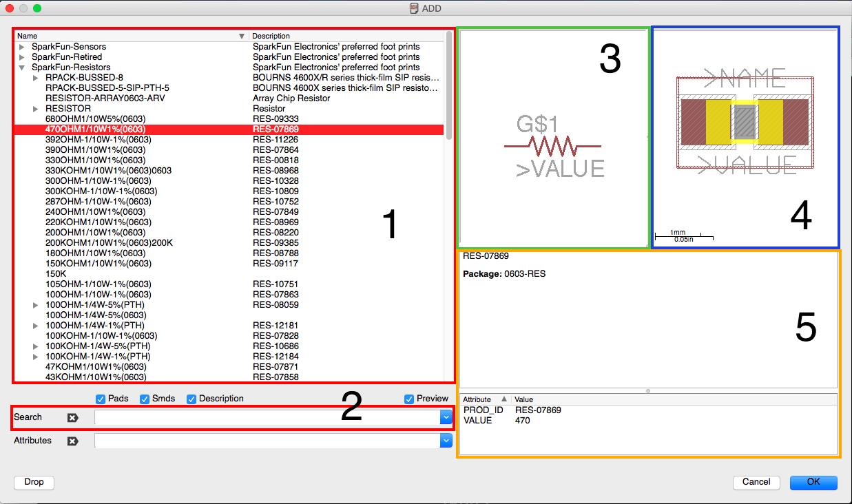Expand the RPACK-BUSSED-8 entry

coord(35,77)
